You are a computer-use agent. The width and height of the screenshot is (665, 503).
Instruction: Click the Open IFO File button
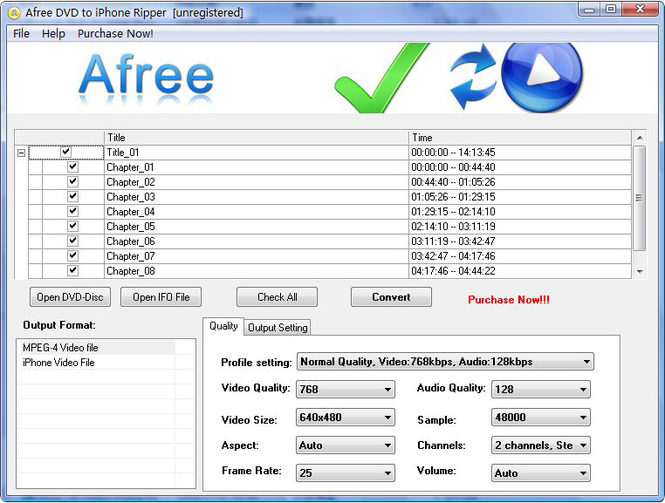tap(161, 297)
